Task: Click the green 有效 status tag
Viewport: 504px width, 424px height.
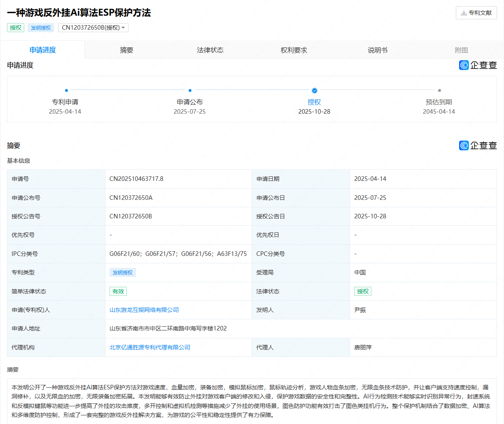Action: coord(118,291)
